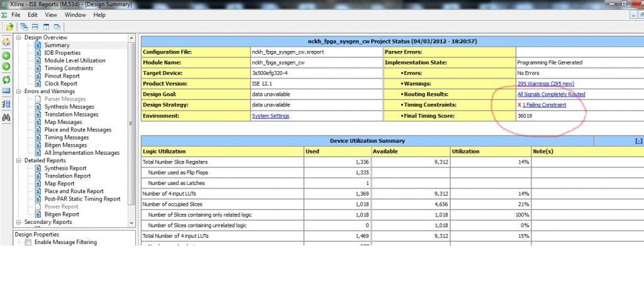
Task: Open Timing Messages in the tree
Action: click(67, 137)
